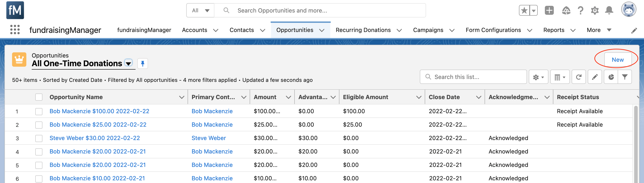Screen dimensions: 644x183
Task: Open the Setup gear icon
Action: point(595,11)
